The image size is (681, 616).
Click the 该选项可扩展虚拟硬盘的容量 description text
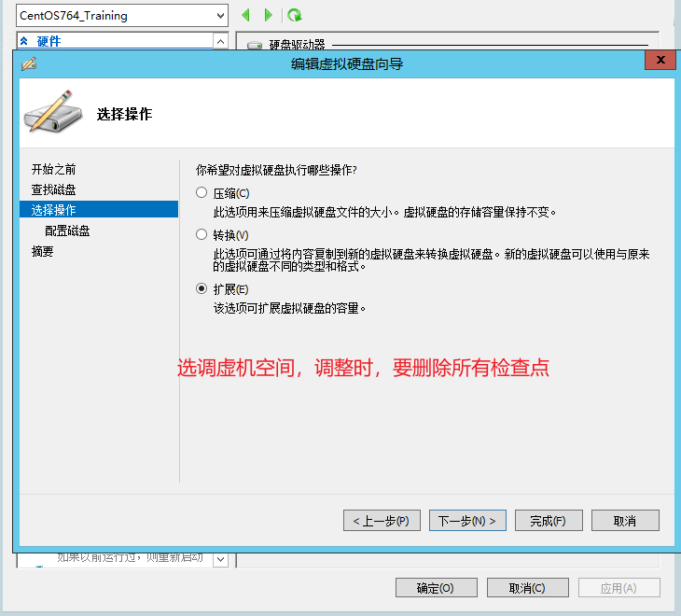click(x=289, y=308)
